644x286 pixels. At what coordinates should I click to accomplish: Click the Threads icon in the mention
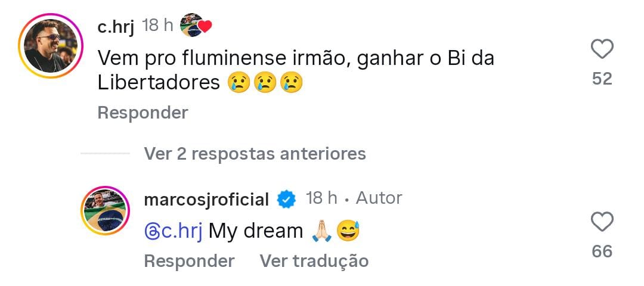[x=152, y=231]
